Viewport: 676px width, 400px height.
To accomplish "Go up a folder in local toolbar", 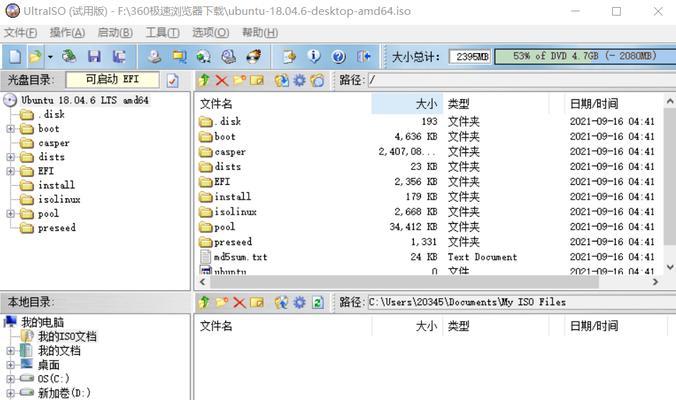I will [x=204, y=303].
